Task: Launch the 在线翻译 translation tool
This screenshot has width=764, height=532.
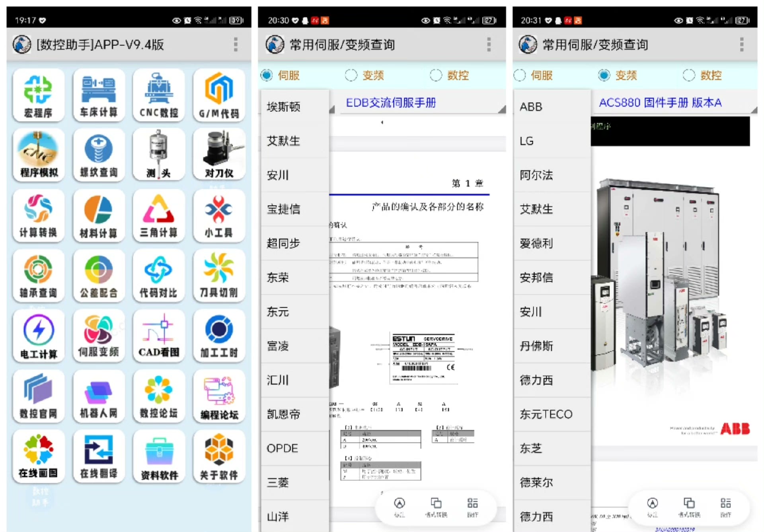Action: (98, 457)
